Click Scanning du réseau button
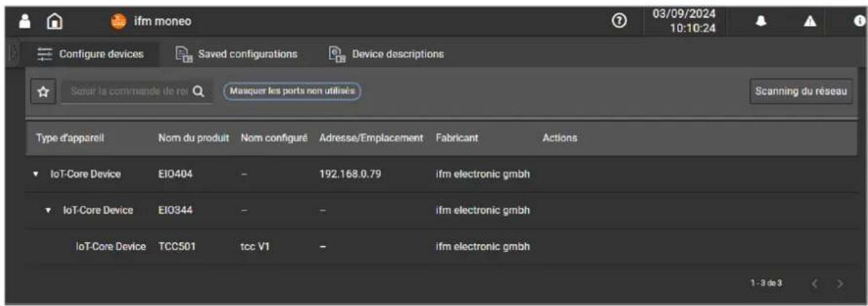868x306 pixels. pos(801,92)
